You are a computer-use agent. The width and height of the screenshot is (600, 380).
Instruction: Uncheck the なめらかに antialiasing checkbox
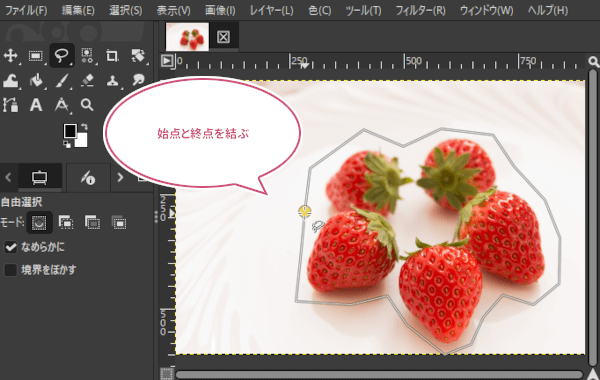tap(11, 247)
